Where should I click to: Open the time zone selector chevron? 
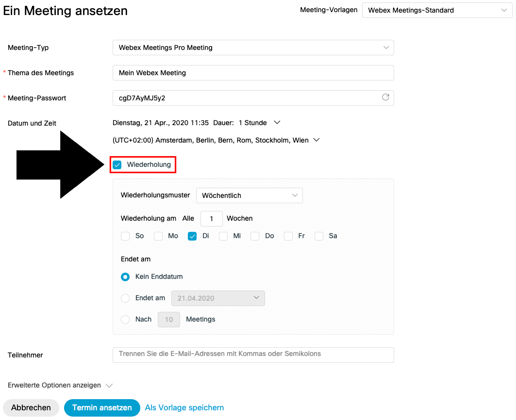[316, 140]
